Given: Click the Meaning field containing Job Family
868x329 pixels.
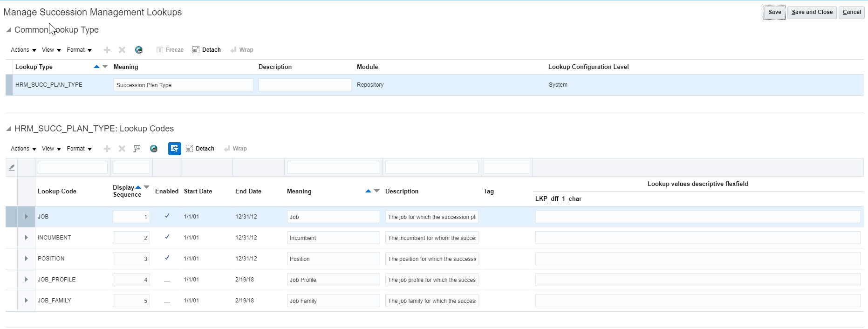Looking at the screenshot, I should point(334,301).
